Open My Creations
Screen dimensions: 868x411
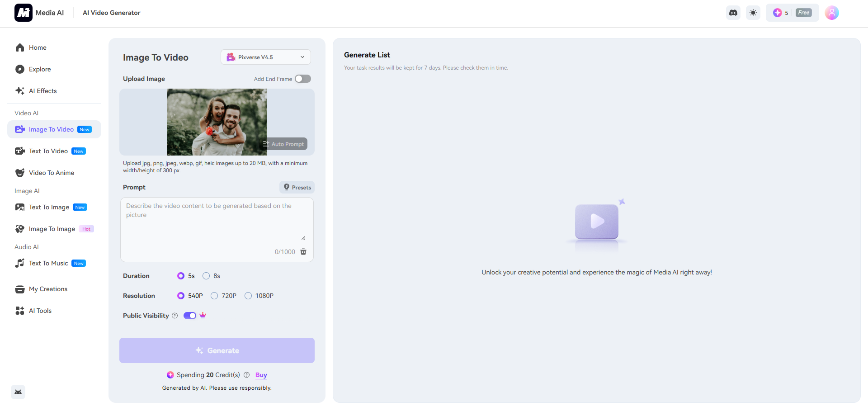coord(54,289)
